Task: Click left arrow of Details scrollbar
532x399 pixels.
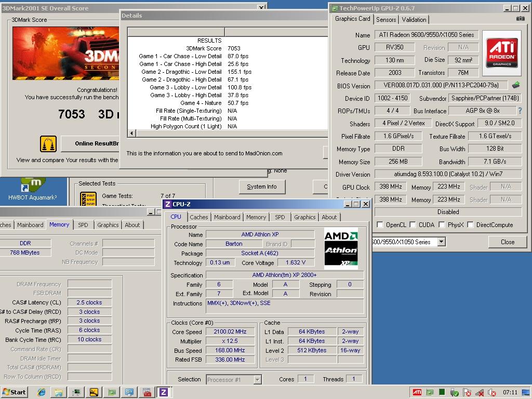Action: coord(131,133)
